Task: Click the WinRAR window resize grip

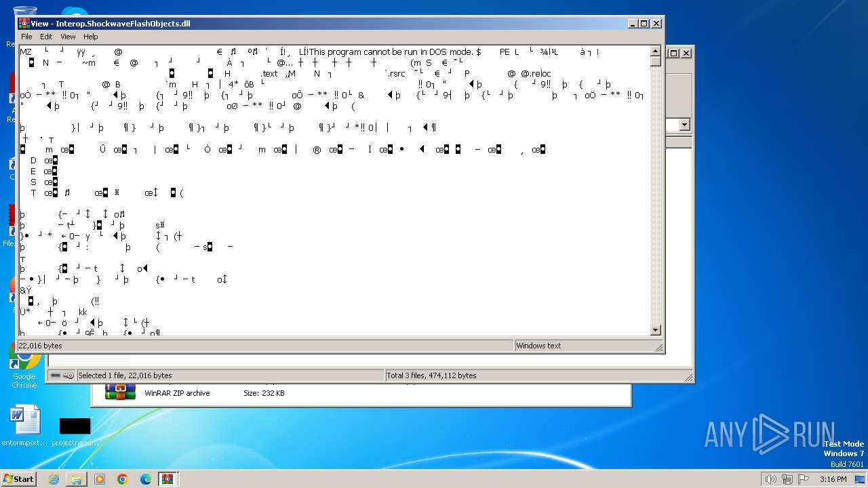Action: (x=688, y=377)
